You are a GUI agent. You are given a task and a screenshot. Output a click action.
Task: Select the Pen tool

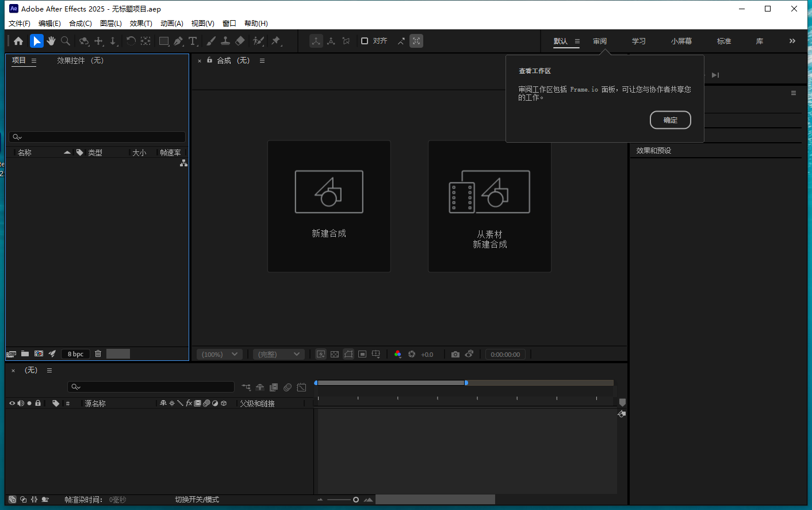[178, 41]
